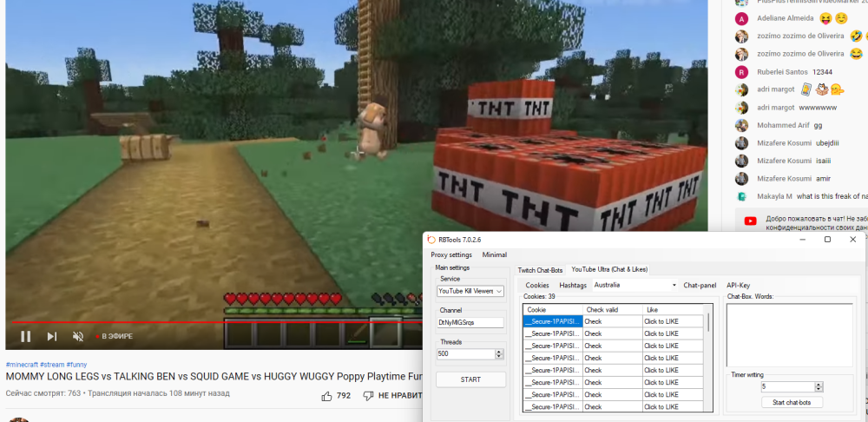This screenshot has height=422, width=868.
Task: Unmute the video with the speaker icon
Action: coord(78,336)
